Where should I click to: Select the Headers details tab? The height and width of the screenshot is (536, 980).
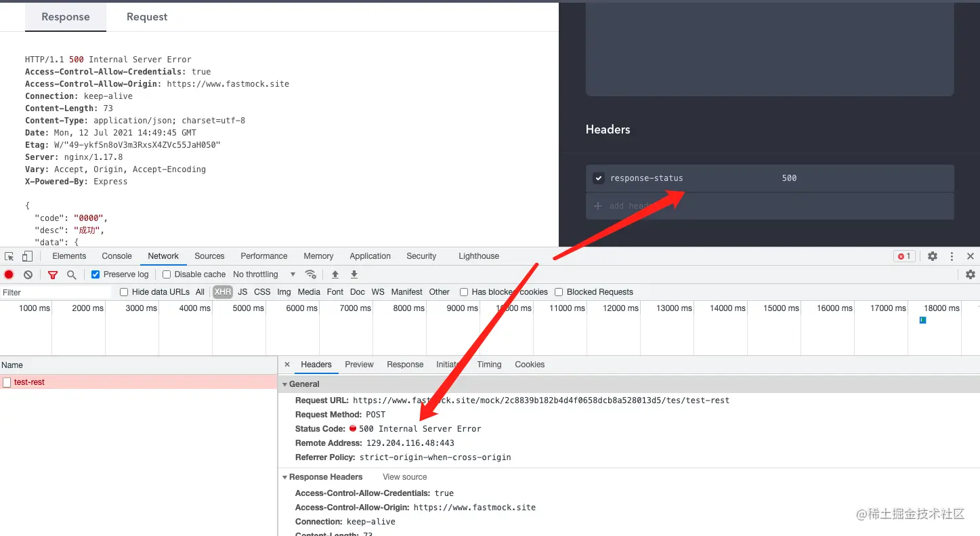point(316,365)
